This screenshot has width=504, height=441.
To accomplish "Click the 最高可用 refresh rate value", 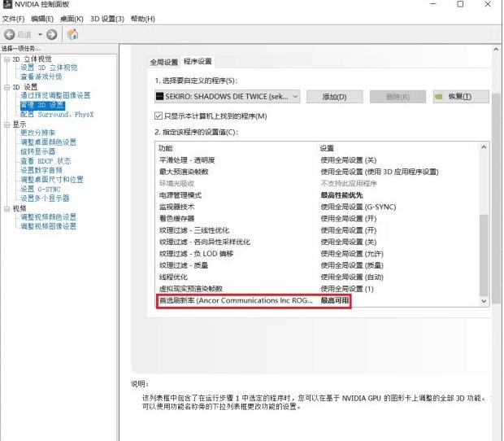I will click(x=335, y=300).
